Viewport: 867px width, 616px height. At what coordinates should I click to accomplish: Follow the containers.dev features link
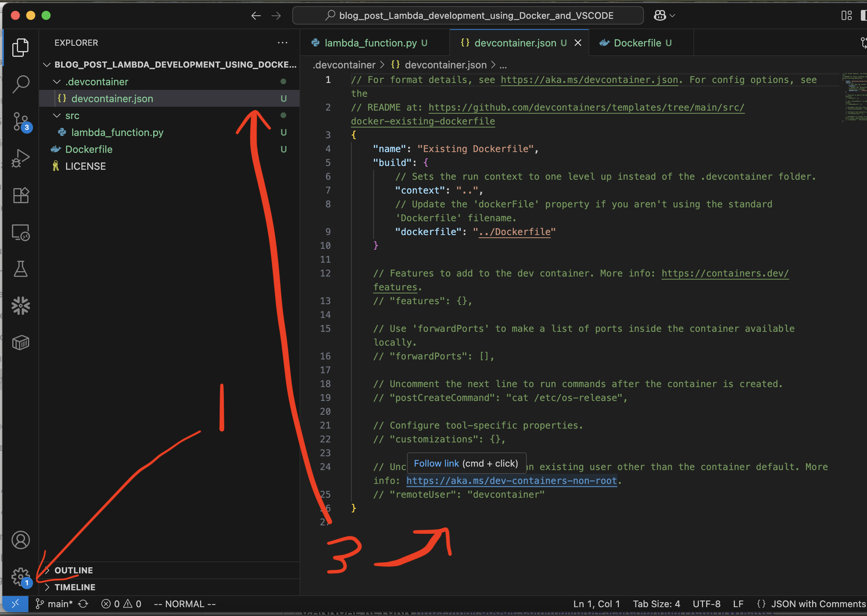pos(725,273)
